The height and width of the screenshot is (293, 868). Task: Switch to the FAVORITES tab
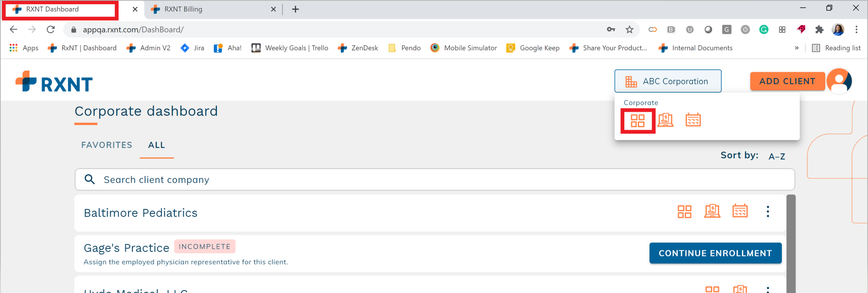click(107, 145)
